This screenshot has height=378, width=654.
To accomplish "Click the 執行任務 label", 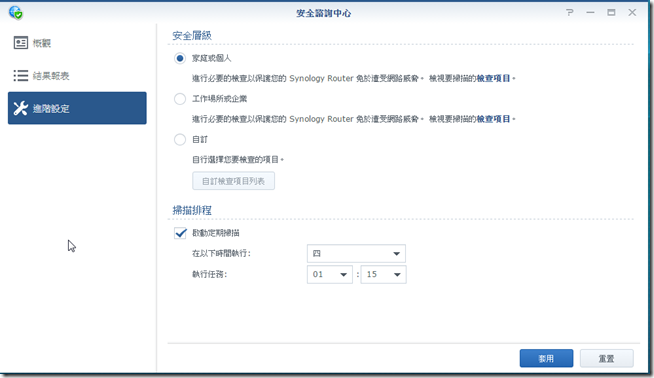I will (209, 275).
